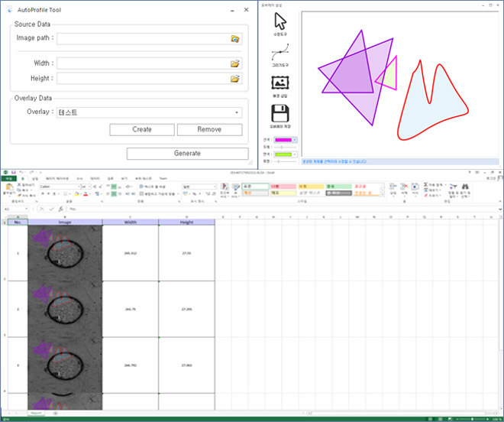Viewport: 504px width, 422px height.
Task: Click the Excel save icon in title bar
Action: 14,173
